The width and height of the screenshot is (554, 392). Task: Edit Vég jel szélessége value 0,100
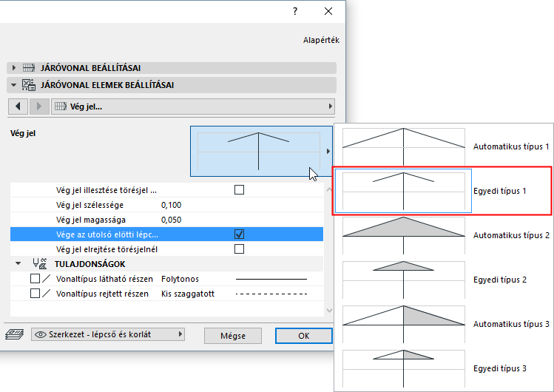172,205
